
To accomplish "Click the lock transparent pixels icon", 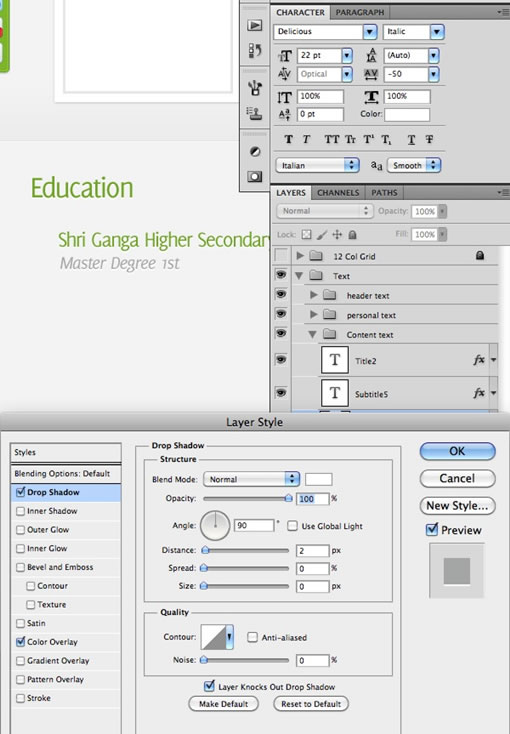I will point(306,234).
